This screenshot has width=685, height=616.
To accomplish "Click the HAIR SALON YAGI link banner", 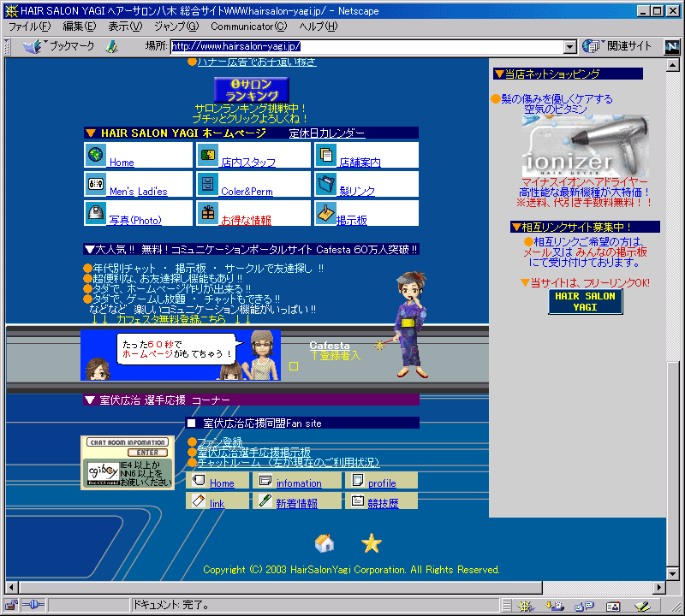I will click(x=586, y=301).
